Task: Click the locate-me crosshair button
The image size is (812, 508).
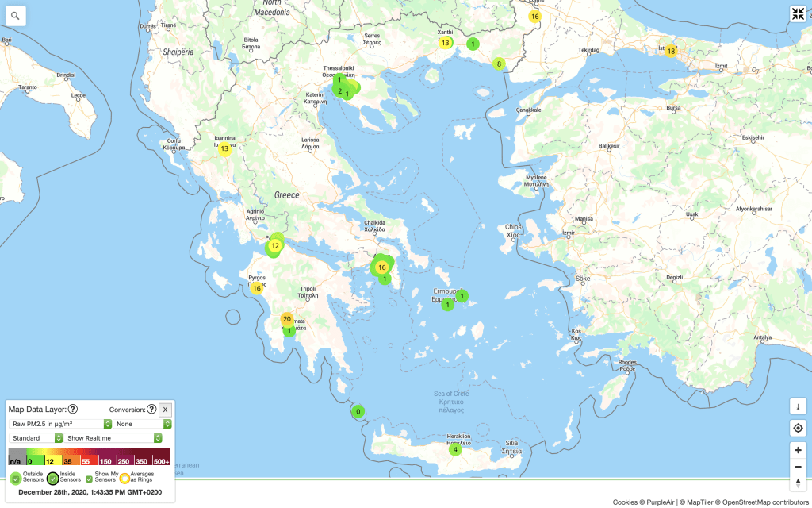Action: [798, 429]
